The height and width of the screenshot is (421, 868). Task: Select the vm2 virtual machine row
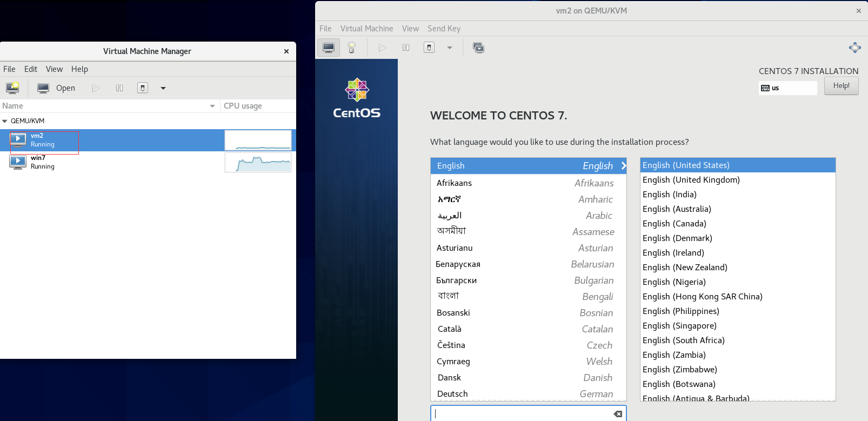pyautogui.click(x=148, y=141)
